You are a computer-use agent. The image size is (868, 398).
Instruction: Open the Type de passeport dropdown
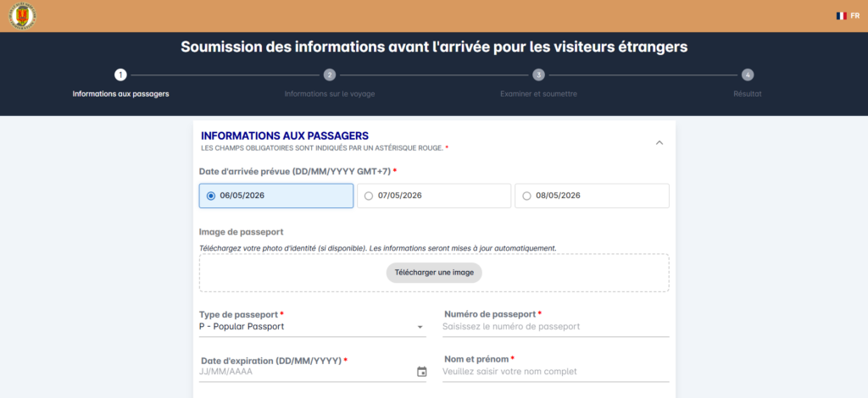[x=312, y=327]
